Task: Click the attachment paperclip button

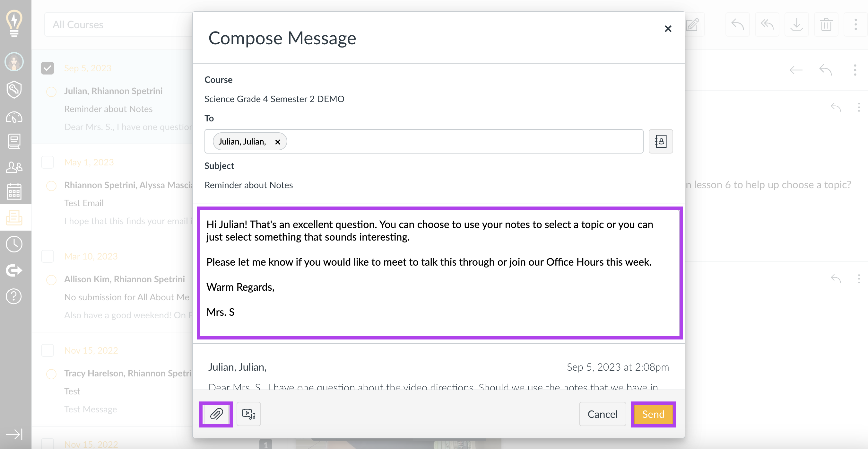Action: click(x=216, y=414)
